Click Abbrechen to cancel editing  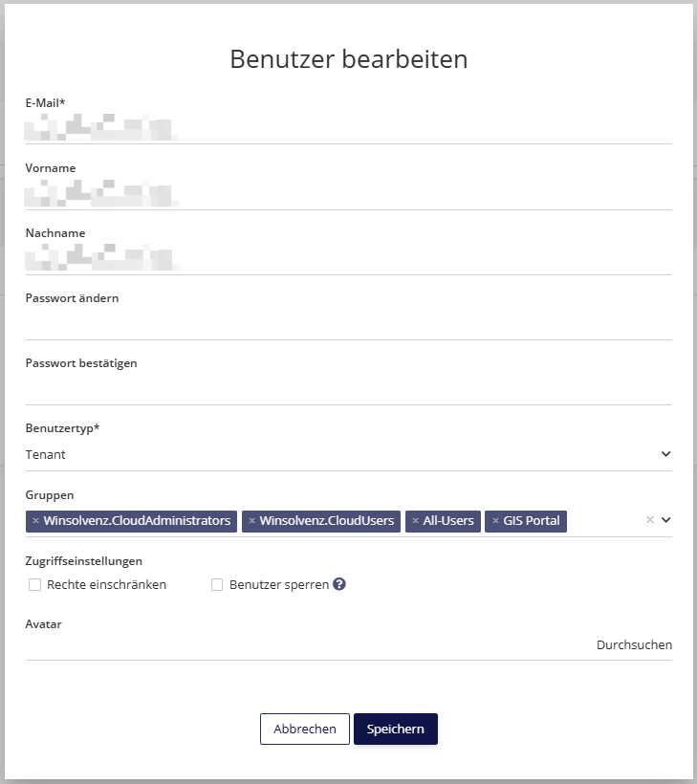click(304, 729)
